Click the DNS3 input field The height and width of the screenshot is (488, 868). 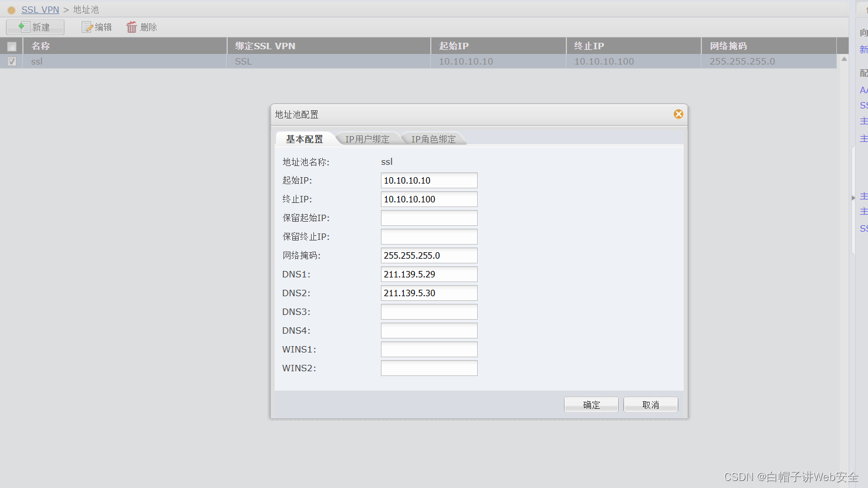[x=429, y=312]
